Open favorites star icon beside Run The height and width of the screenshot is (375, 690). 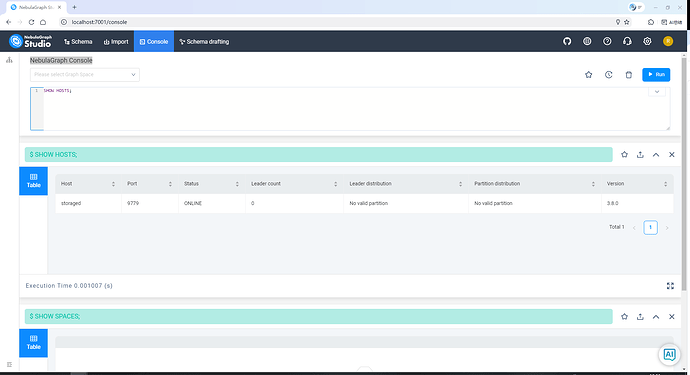(588, 75)
